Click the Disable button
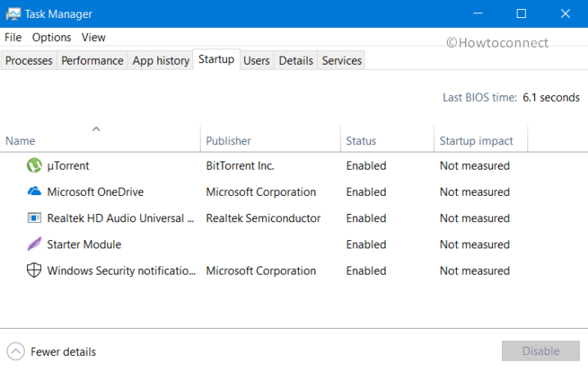This screenshot has width=588, height=373. pyautogui.click(x=541, y=351)
